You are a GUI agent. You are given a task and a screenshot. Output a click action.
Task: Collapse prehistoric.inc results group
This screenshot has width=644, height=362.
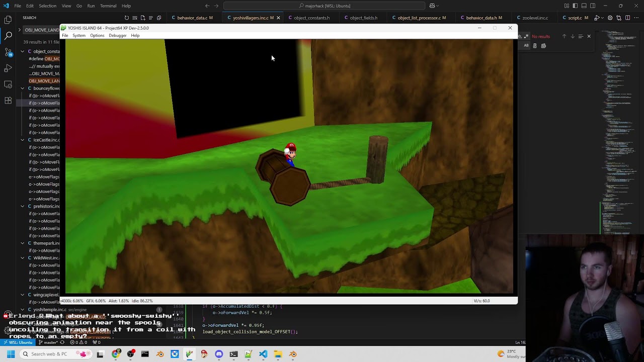22,206
